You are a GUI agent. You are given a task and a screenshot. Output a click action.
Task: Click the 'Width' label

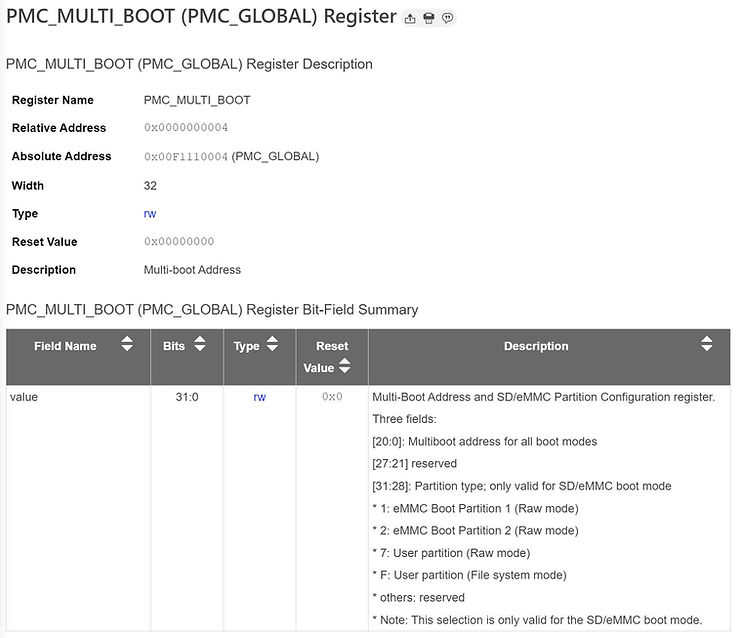(x=28, y=186)
